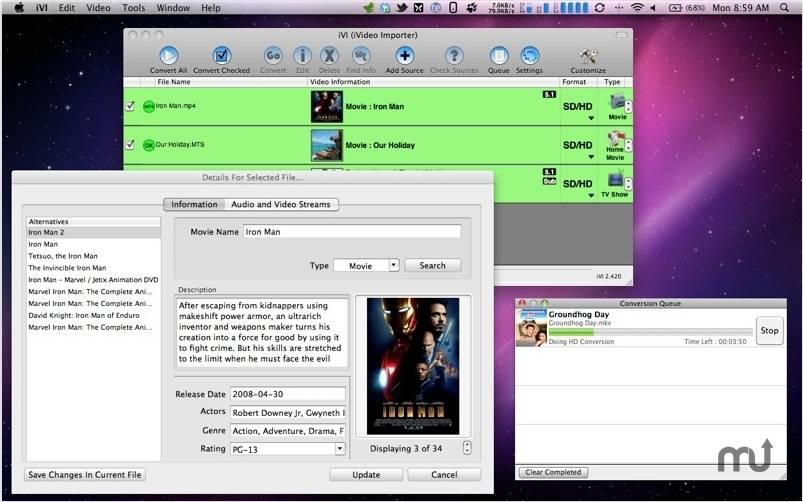Open the Rating dropdown showing PG-13

click(x=288, y=449)
